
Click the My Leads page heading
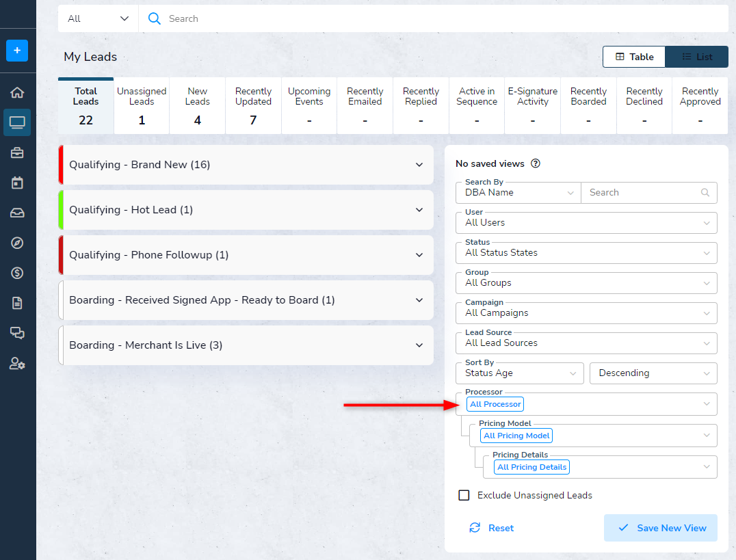click(x=90, y=57)
